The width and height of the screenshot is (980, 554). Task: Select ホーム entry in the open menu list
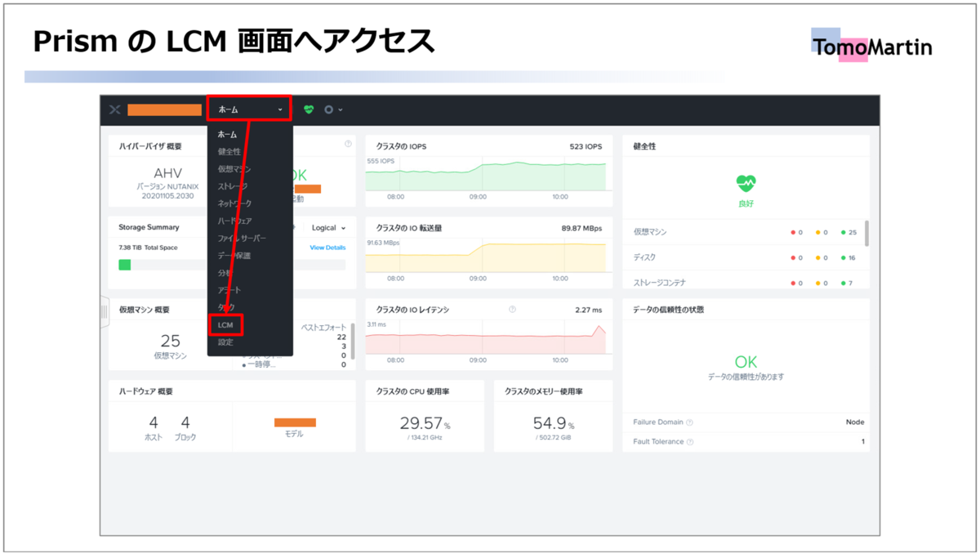point(228,134)
